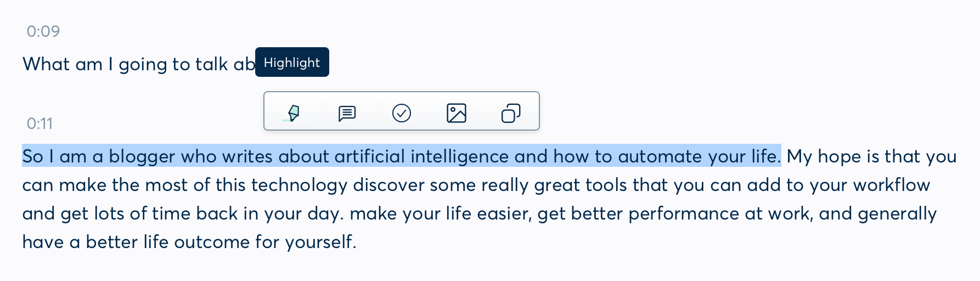This screenshot has width=980, height=281.
Task: Jump to the 0:09 timestamp
Action: (x=43, y=31)
